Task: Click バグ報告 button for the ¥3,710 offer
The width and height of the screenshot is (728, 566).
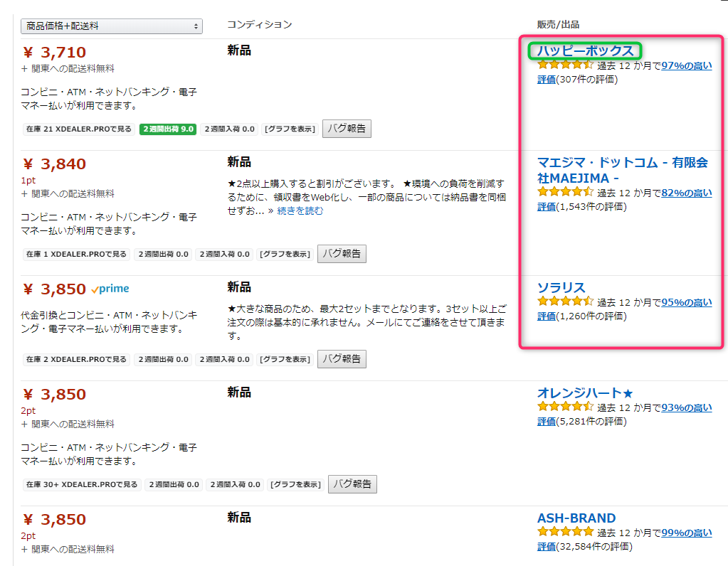Action: (347, 129)
